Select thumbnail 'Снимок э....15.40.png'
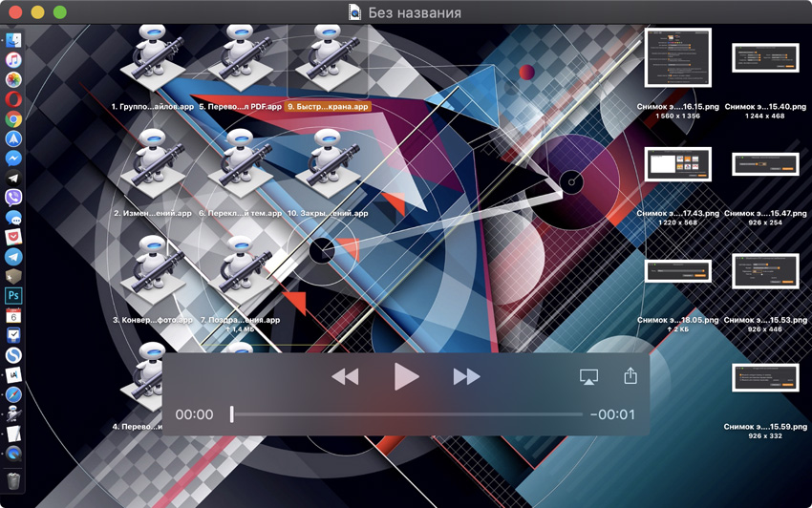This screenshot has height=508, width=812. pyautogui.click(x=765, y=58)
